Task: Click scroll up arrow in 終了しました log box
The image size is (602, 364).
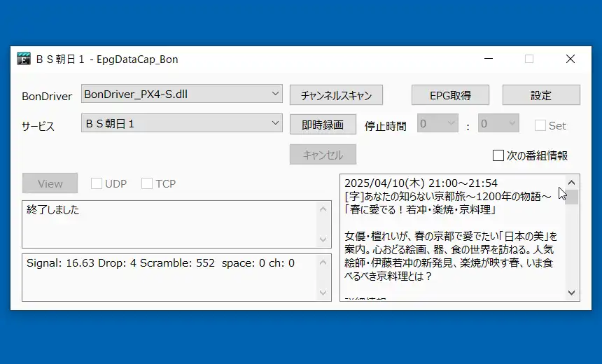Action: tap(323, 209)
